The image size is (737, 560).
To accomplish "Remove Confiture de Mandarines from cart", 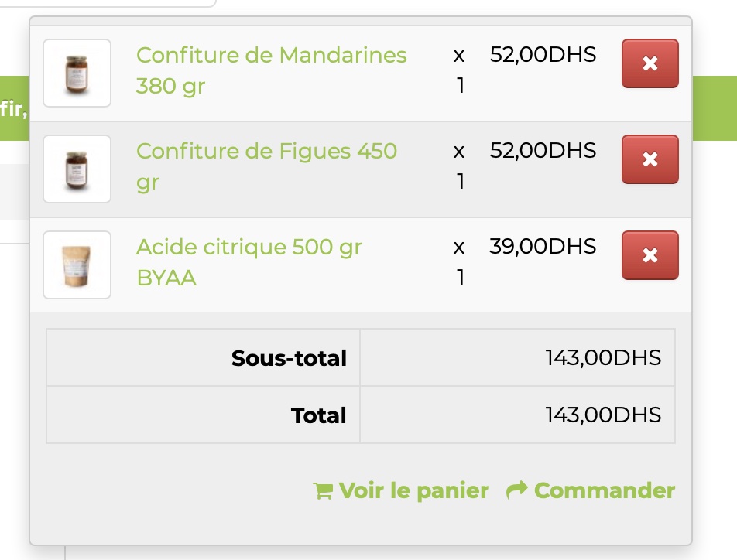I will (650, 63).
